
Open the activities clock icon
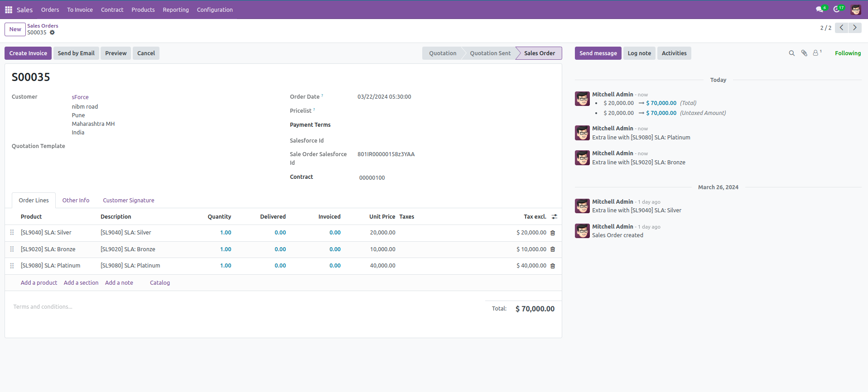click(838, 9)
